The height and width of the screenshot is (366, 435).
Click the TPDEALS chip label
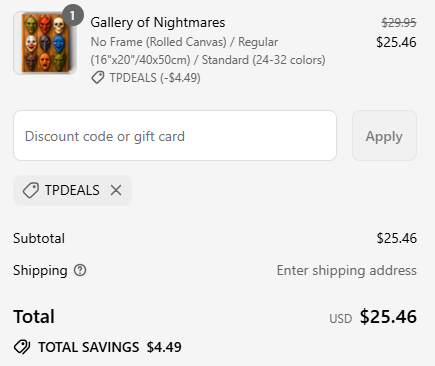pos(72,190)
